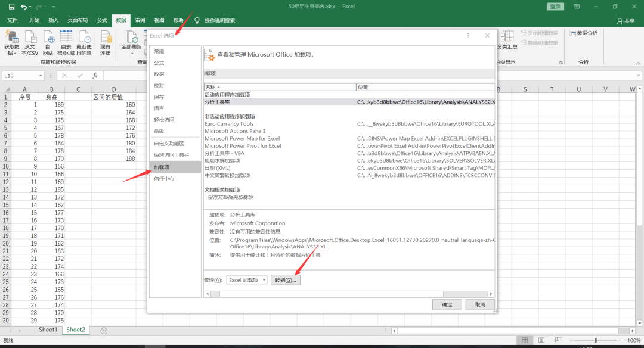Collapse the ribbon with the caret arrow

tap(638, 63)
